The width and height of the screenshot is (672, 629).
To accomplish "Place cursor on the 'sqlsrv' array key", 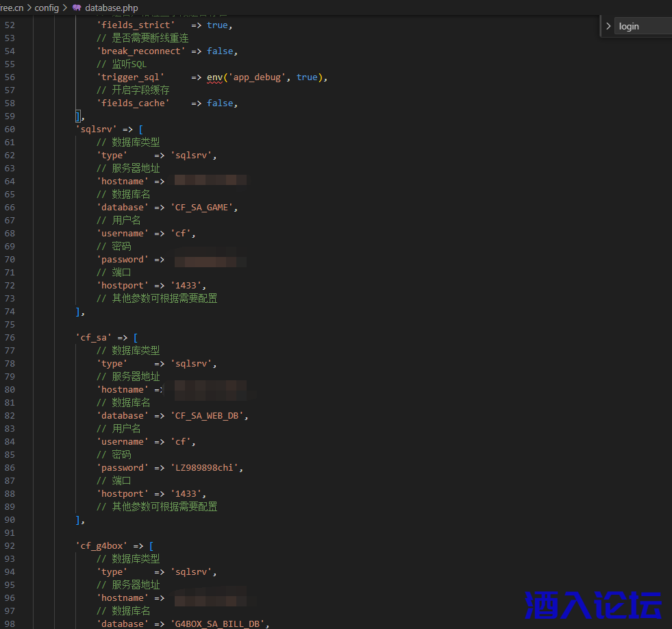I will [96, 129].
